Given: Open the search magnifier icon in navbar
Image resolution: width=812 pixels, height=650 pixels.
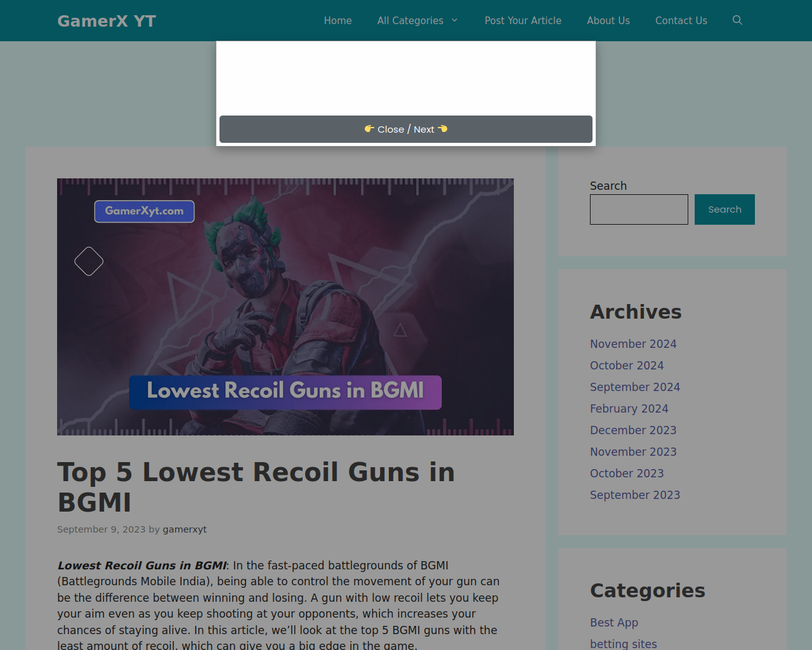Looking at the screenshot, I should pos(737,20).
